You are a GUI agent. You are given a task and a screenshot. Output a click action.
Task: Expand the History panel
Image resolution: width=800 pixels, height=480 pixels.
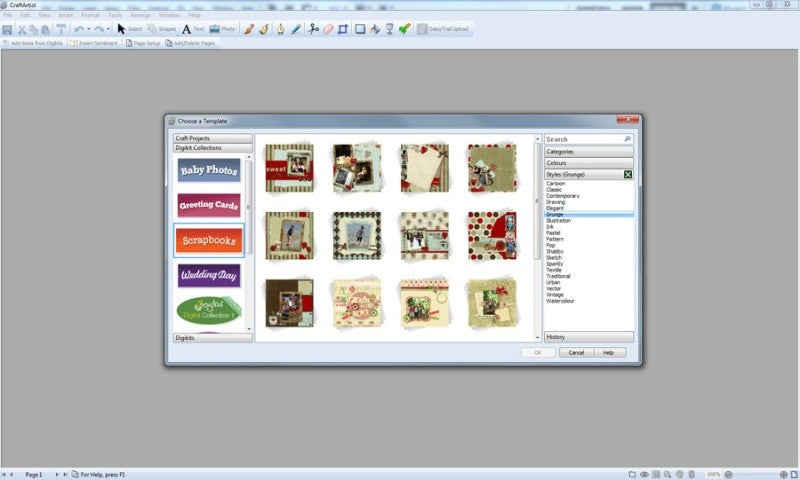[589, 337]
